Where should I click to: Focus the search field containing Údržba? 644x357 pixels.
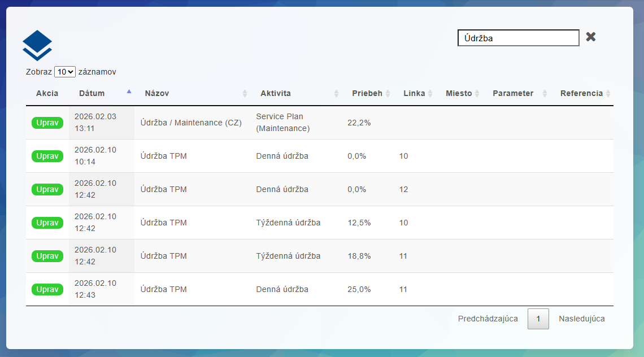point(518,38)
